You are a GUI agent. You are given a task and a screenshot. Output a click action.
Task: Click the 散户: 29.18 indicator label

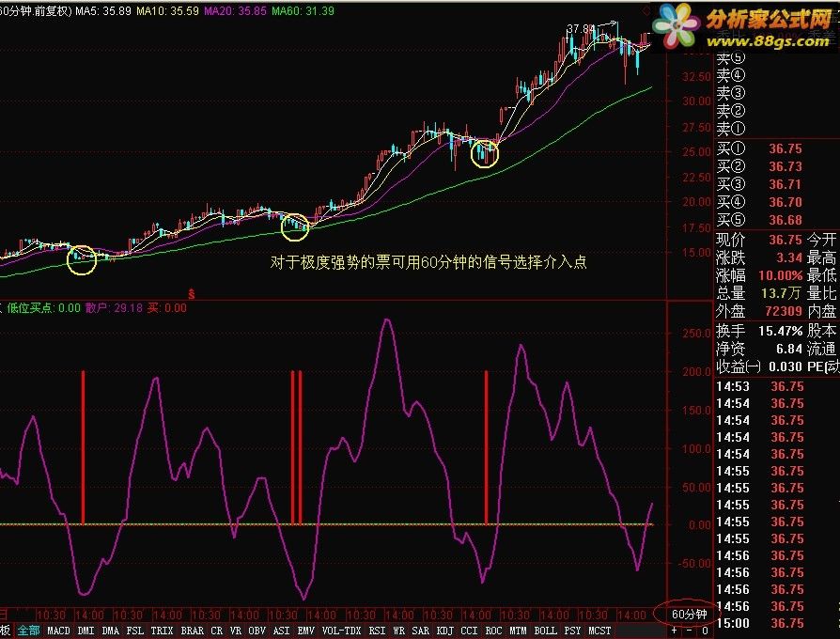pyautogui.click(x=114, y=308)
